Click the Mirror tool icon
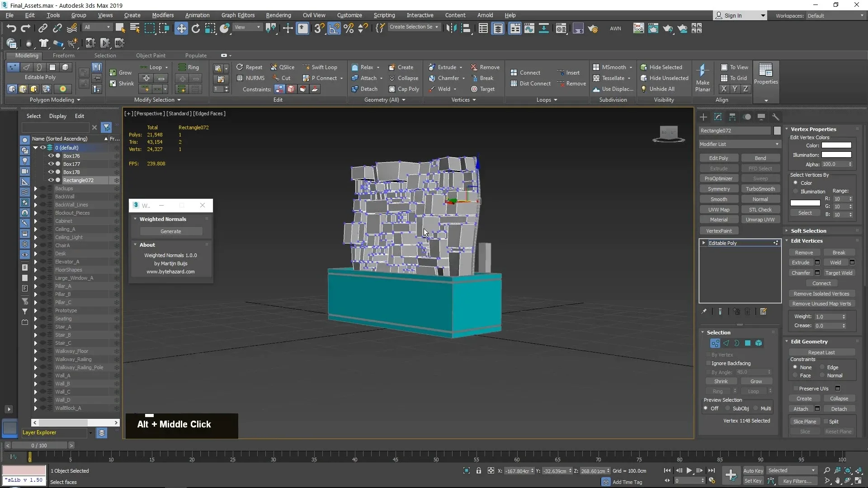 pyautogui.click(x=451, y=28)
